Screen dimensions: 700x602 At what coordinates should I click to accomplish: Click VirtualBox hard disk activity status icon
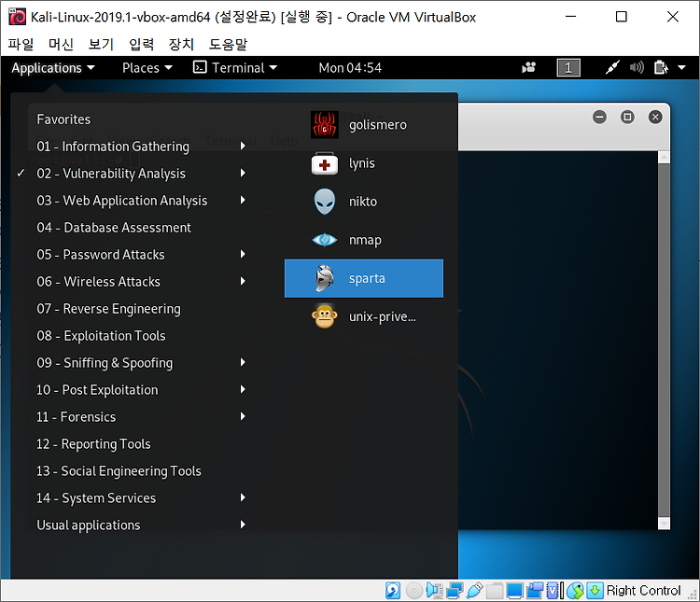click(393, 591)
